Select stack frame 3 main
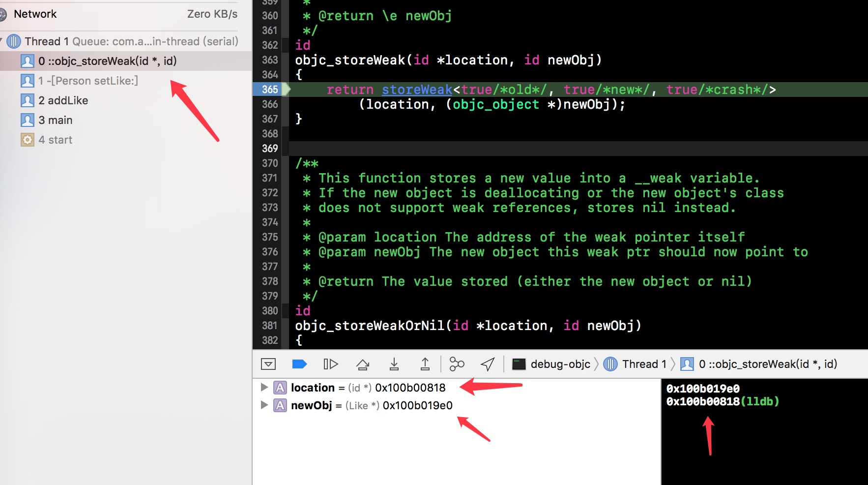This screenshot has height=485, width=868. pyautogui.click(x=55, y=120)
